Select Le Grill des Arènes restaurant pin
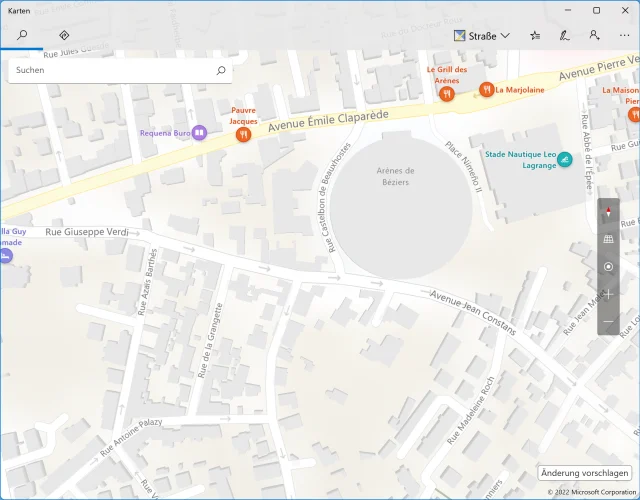Viewport: 640px width, 500px height. coord(447,94)
